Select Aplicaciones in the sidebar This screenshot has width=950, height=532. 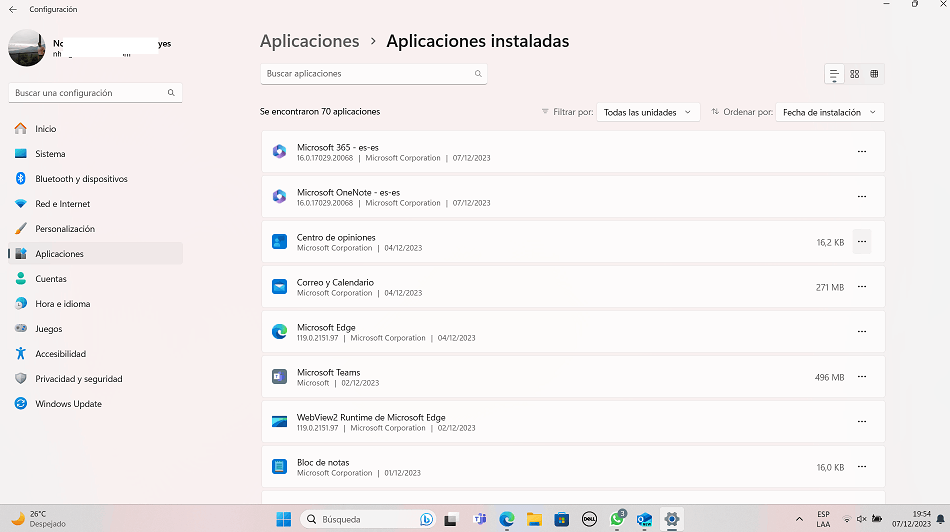(95, 254)
